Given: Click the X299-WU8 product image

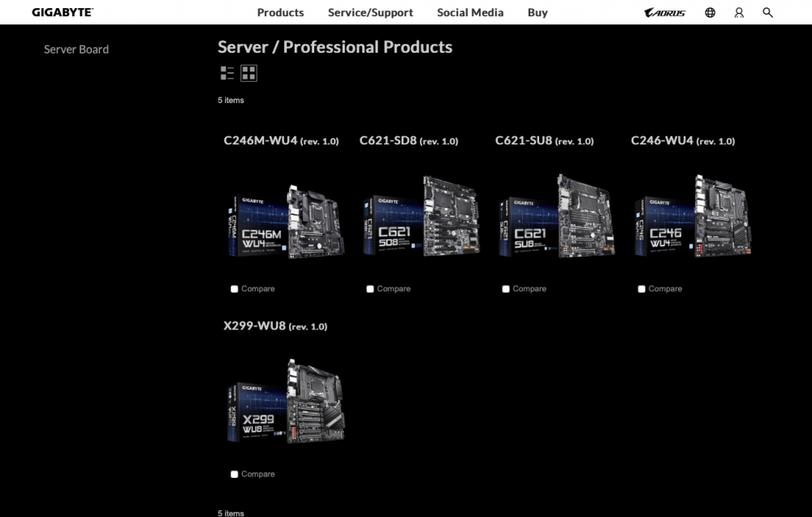Looking at the screenshot, I should pyautogui.click(x=286, y=402).
